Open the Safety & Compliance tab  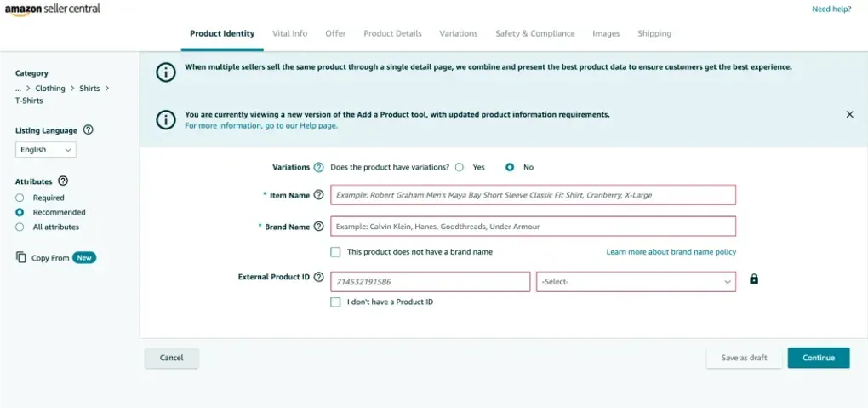click(x=534, y=34)
